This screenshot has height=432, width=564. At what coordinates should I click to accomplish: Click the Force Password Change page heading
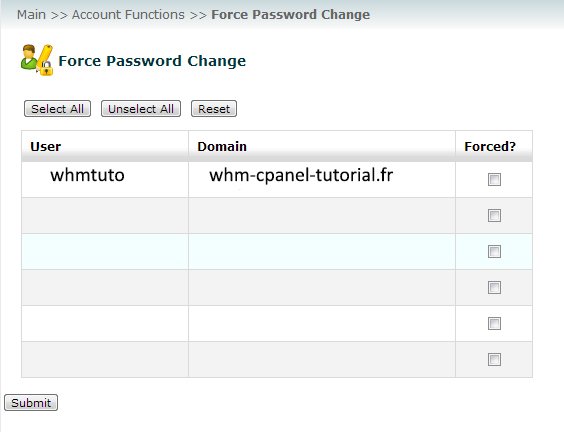point(152,61)
